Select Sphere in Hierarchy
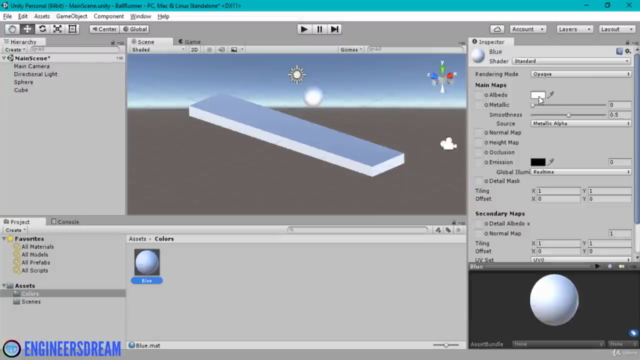The height and width of the screenshot is (360, 640). 23,82
